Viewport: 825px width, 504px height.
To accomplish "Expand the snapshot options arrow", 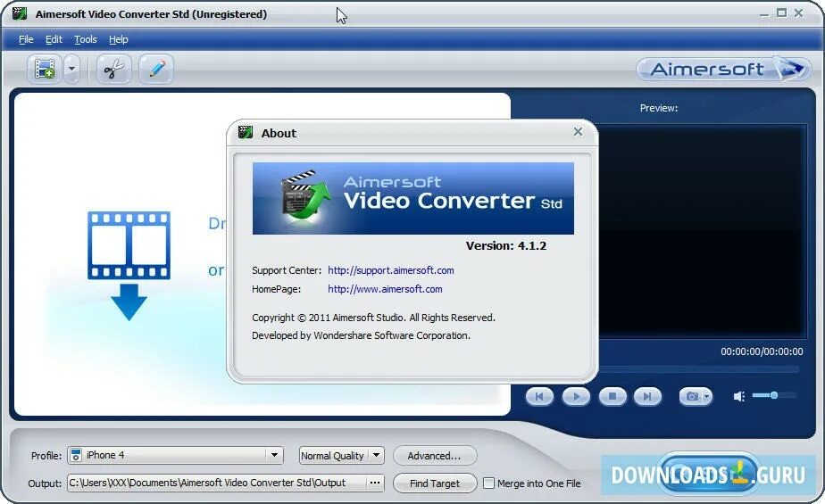I will 707,396.
